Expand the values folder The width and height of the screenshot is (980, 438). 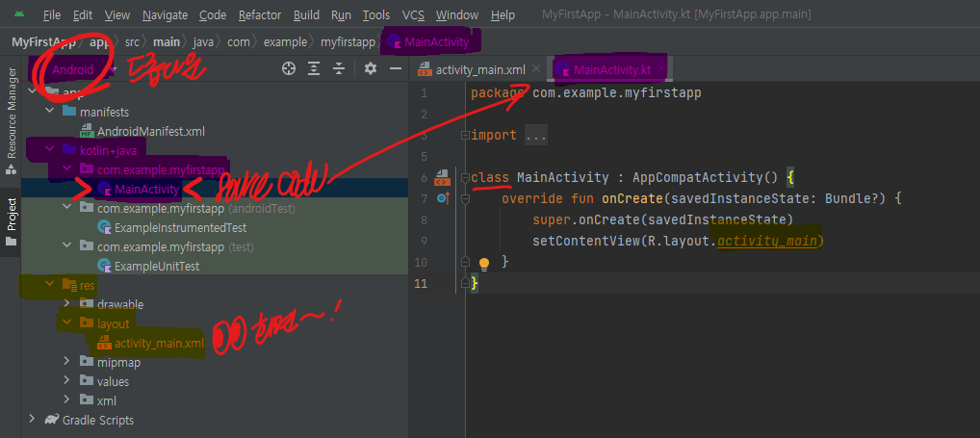point(66,381)
